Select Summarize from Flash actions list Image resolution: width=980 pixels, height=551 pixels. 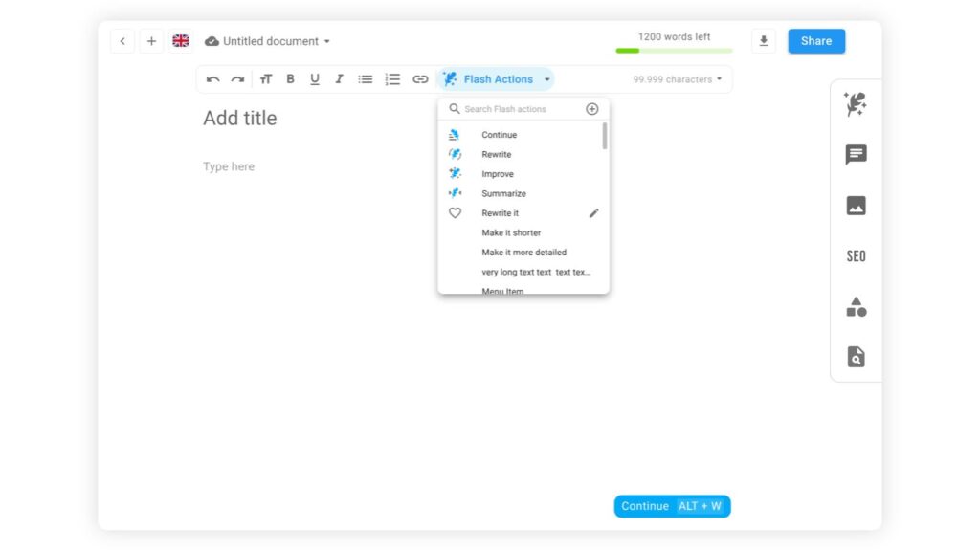click(x=503, y=193)
